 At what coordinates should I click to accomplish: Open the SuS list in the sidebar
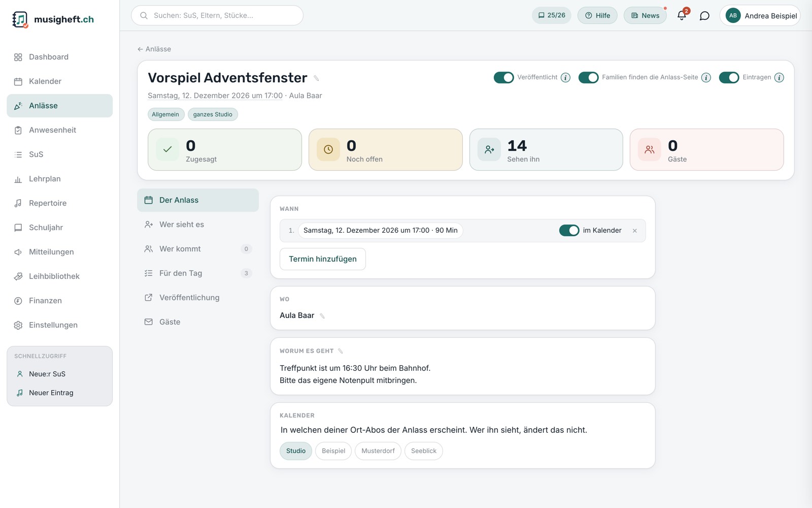tap(60, 154)
